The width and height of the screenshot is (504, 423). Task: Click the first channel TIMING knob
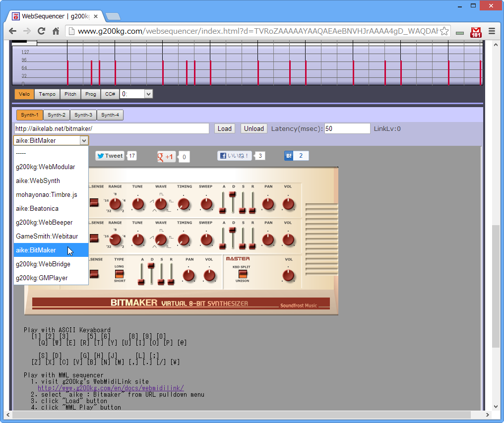coord(184,204)
